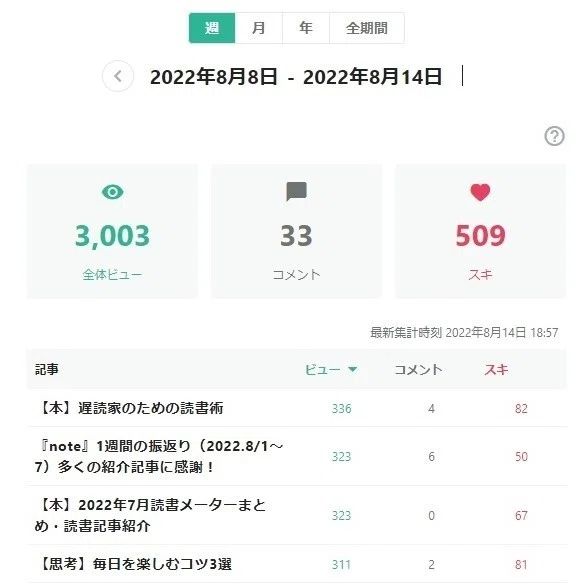This screenshot has width=585, height=585.
Task: Click the eye icon above total views
Action: click(112, 192)
